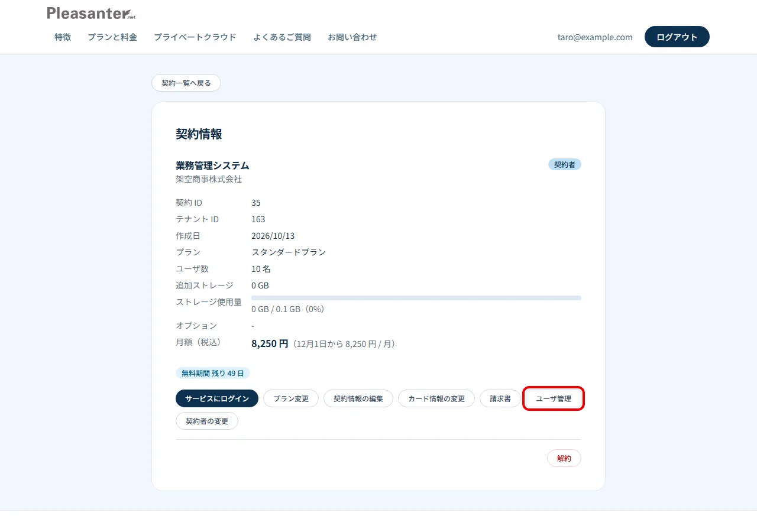Click tenant ID value 163
The width and height of the screenshot is (757, 532).
pos(258,219)
